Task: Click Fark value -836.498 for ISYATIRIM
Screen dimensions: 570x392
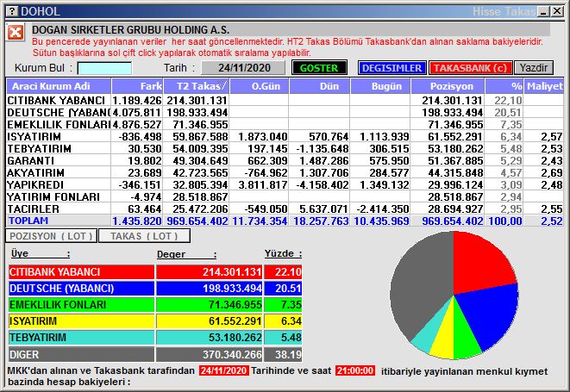Action: pyautogui.click(x=140, y=137)
